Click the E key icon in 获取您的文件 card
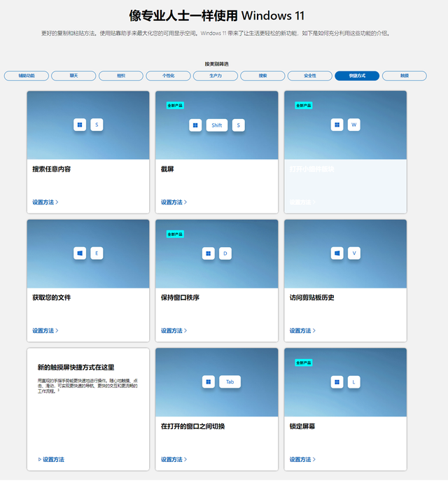 97,253
